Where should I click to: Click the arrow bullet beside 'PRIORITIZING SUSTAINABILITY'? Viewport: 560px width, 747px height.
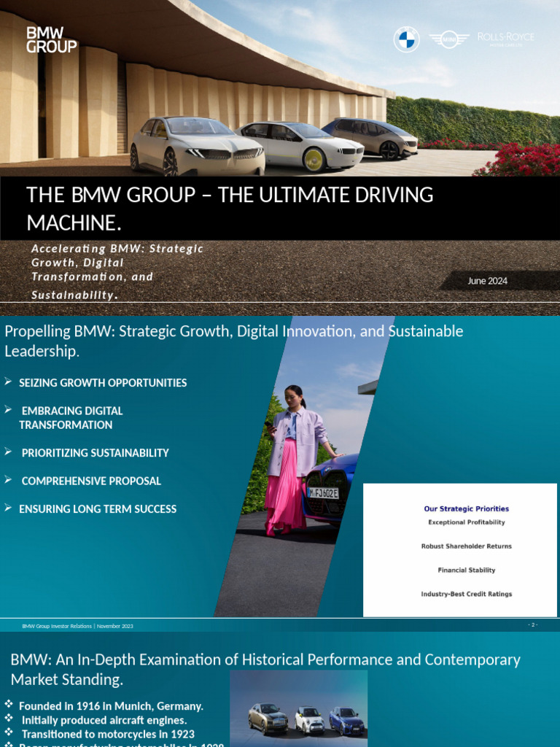coord(8,451)
